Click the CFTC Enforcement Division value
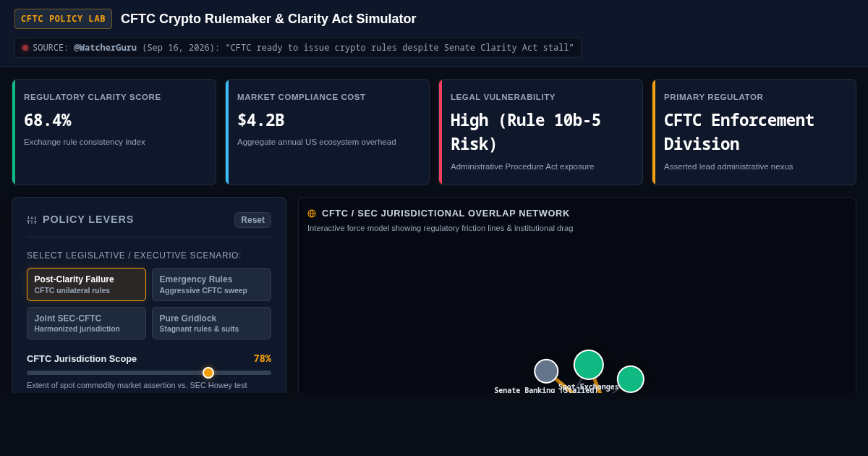The height and width of the screenshot is (456, 868). 739,132
